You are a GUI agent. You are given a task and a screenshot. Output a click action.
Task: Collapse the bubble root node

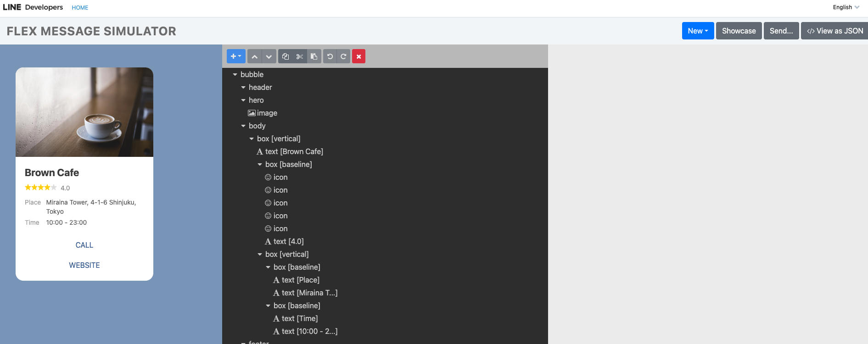click(x=235, y=74)
